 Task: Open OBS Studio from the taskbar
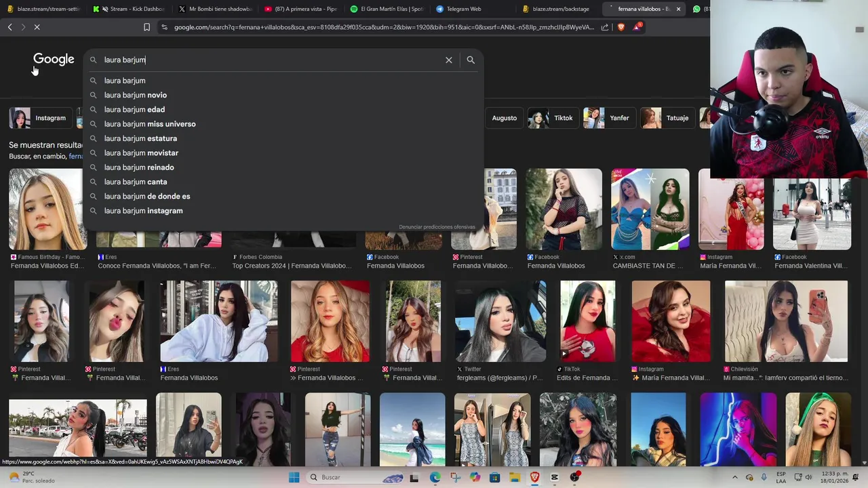click(x=575, y=477)
